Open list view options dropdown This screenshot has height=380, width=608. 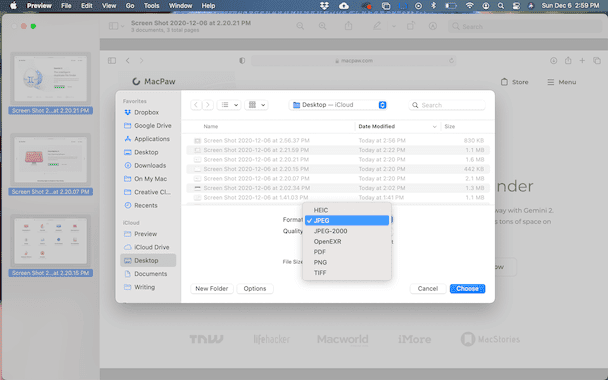(229, 105)
